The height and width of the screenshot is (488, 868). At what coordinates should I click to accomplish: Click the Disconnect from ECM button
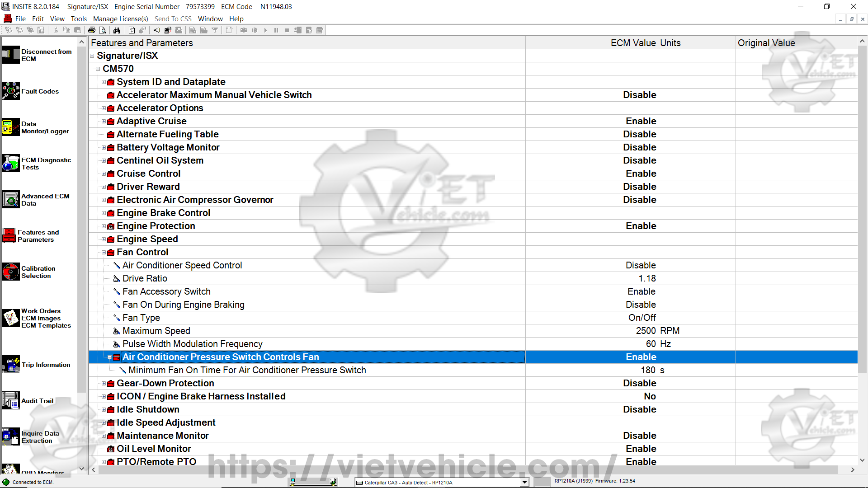(x=11, y=55)
